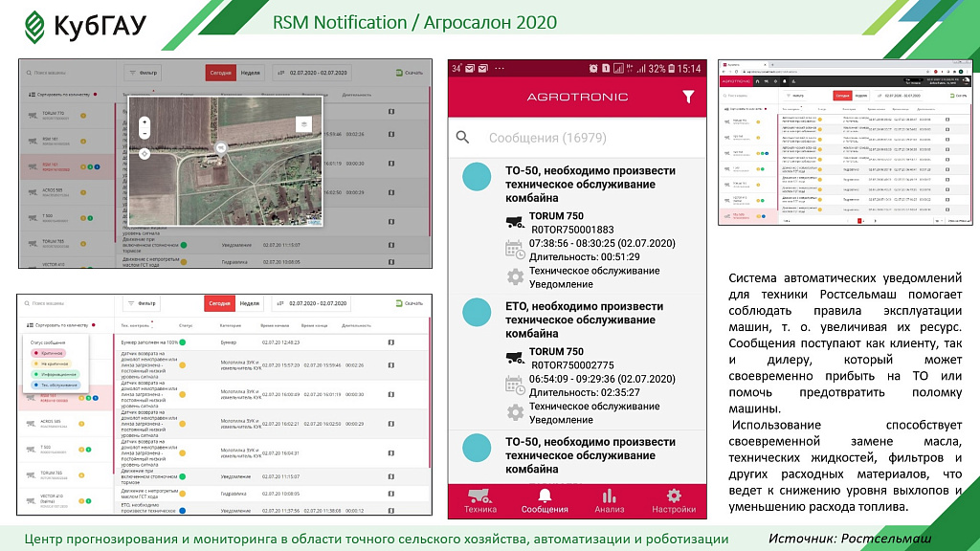
Task: Open date range picker in browser screenshot
Action: tap(899, 96)
